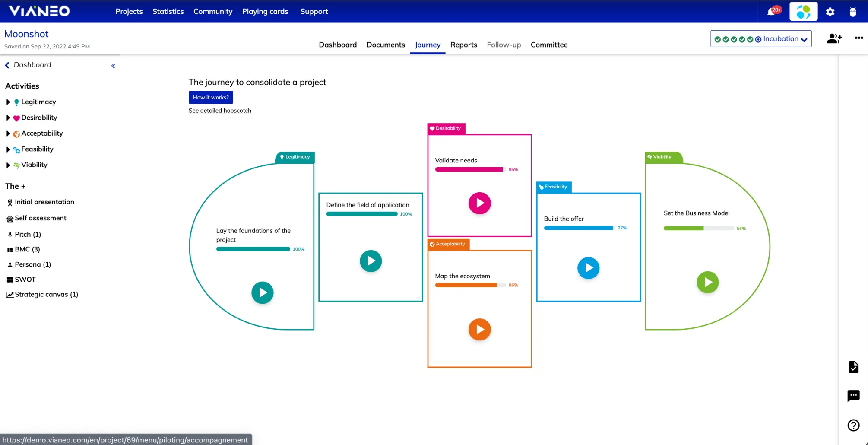The image size is (868, 445).
Task: Click the Legitimacy card tag label
Action: [295, 157]
